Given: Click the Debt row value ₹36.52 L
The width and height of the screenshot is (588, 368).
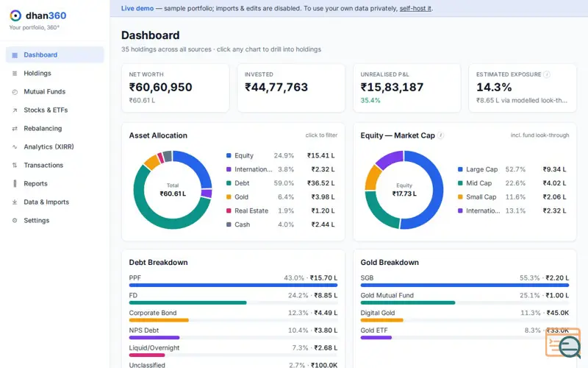Looking at the screenshot, I should [x=321, y=183].
